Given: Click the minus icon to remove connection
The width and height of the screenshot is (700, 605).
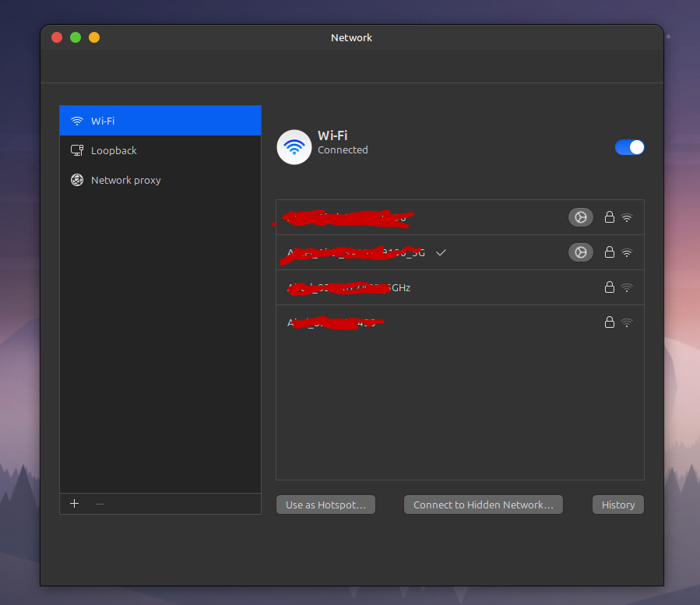Looking at the screenshot, I should 100,504.
